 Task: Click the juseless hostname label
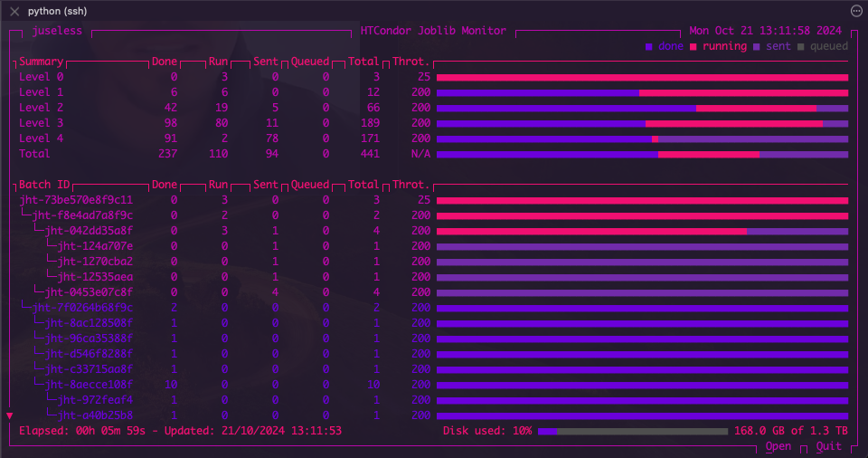click(57, 31)
